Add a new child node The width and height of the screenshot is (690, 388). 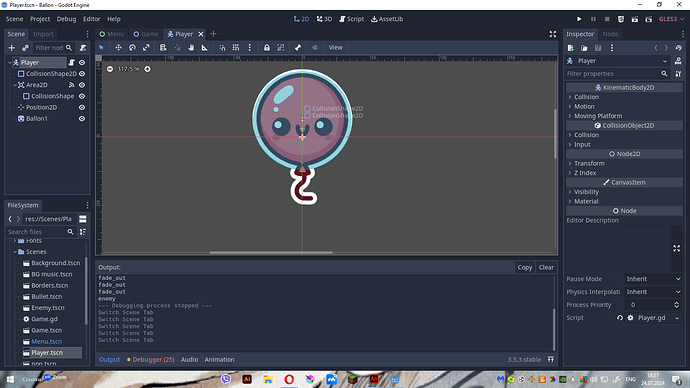click(11, 48)
